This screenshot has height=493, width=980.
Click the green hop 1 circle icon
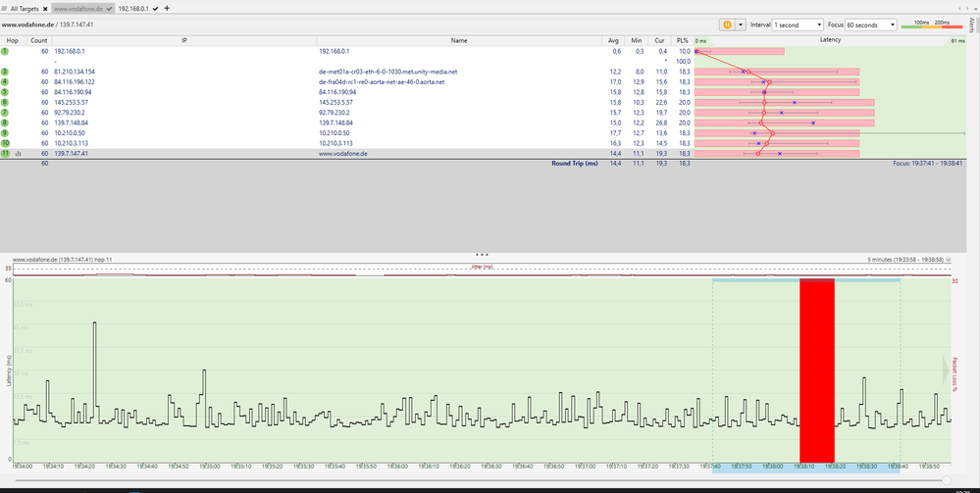pyautogui.click(x=5, y=50)
